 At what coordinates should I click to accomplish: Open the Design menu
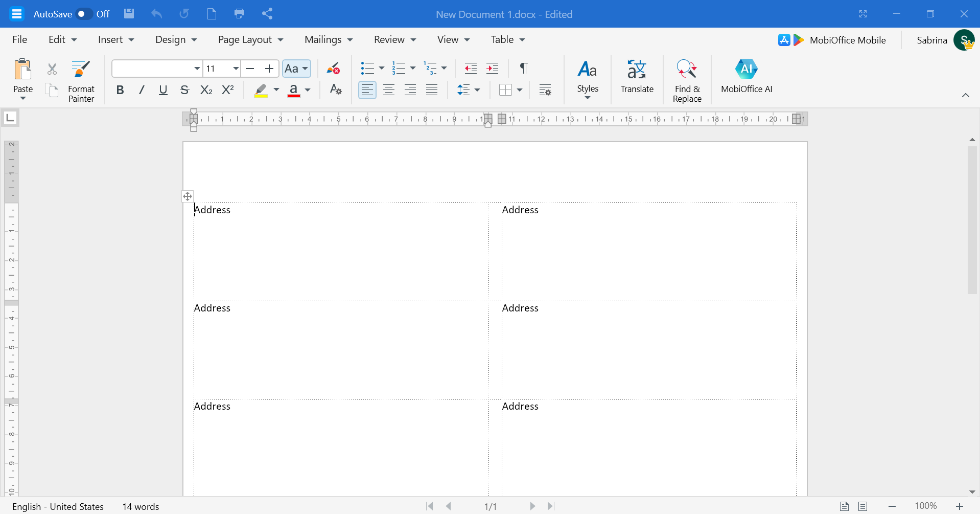click(x=176, y=40)
